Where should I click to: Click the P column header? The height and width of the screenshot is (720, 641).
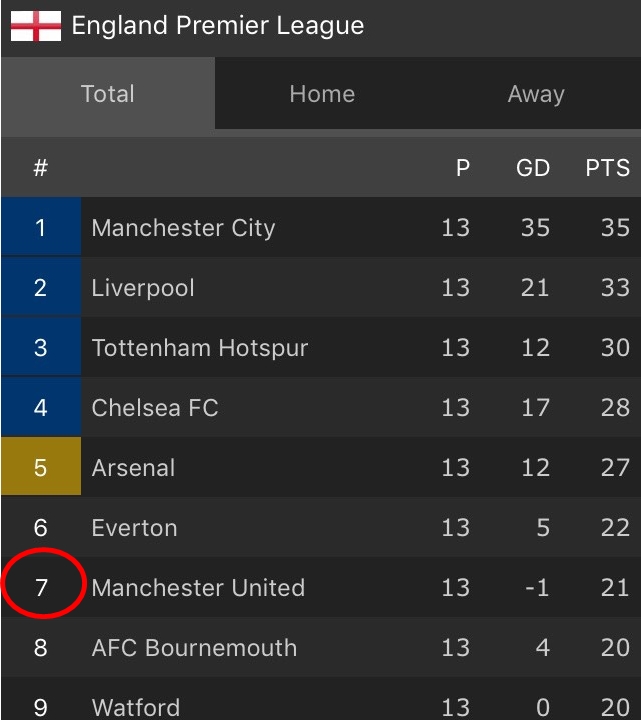(x=463, y=168)
